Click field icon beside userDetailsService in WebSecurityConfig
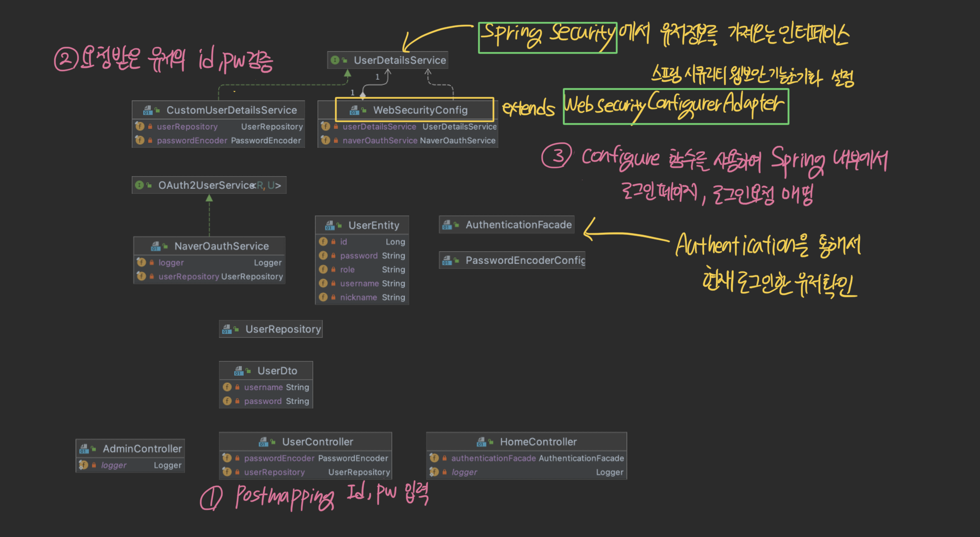 [x=326, y=126]
